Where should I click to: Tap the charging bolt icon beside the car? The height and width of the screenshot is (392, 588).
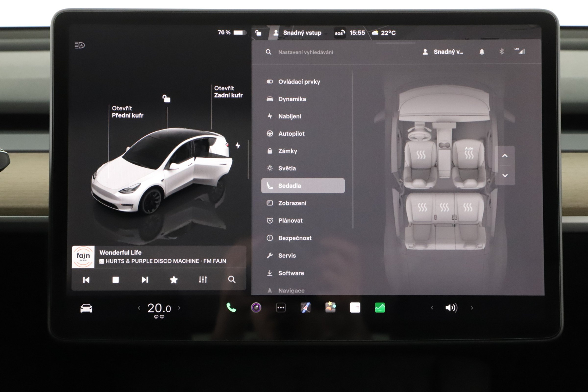pos(238,145)
